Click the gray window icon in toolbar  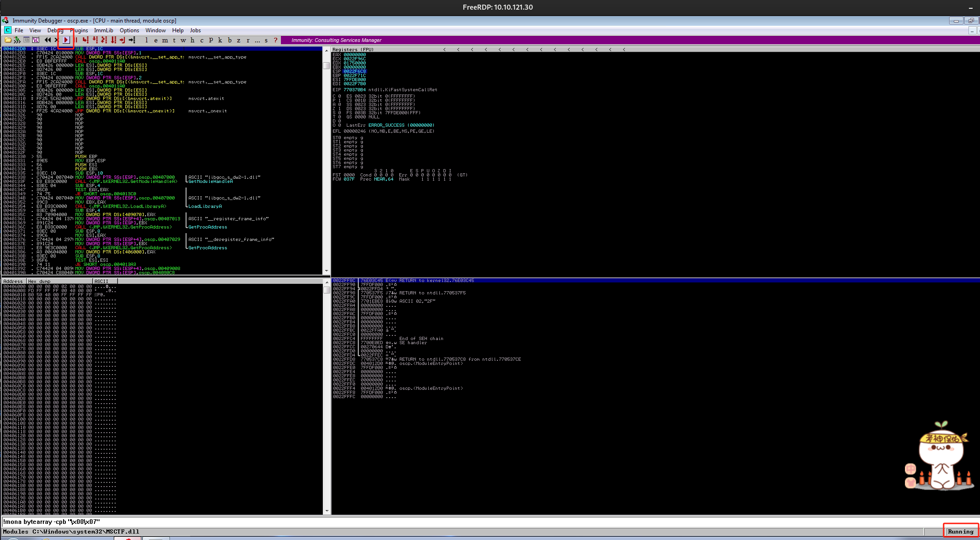coord(27,40)
